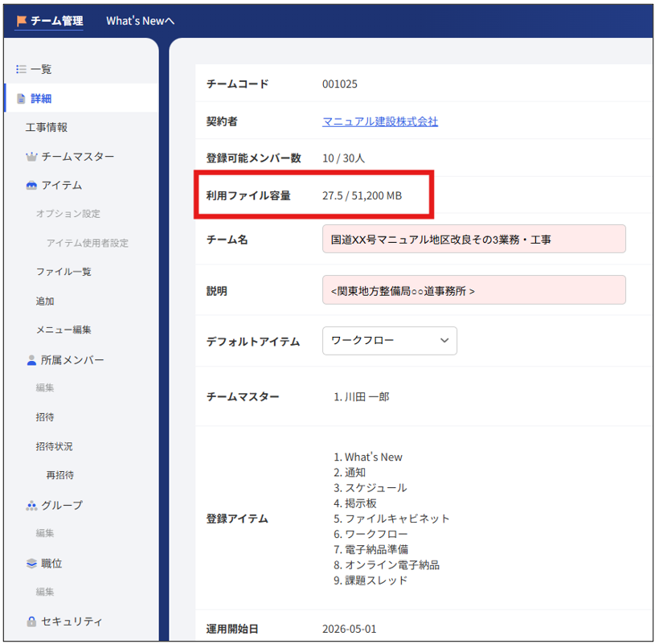Open the デフォルトアイテム dropdown

point(389,341)
